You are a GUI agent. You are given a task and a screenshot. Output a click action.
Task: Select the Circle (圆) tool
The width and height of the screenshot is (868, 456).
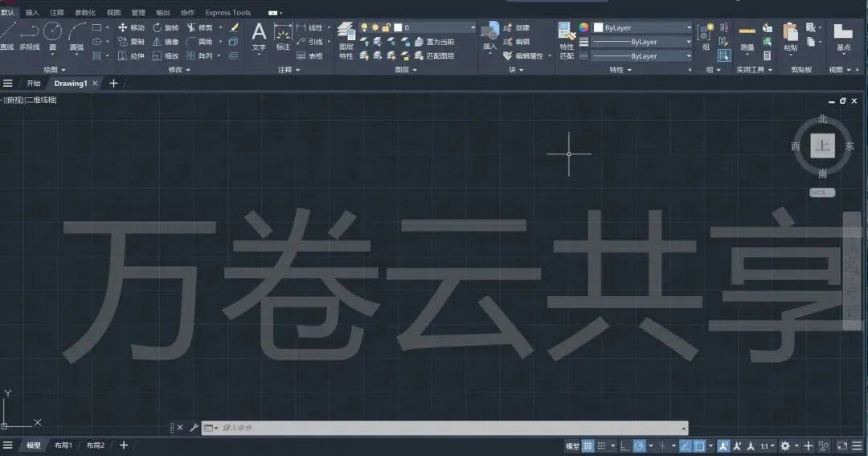[52, 36]
